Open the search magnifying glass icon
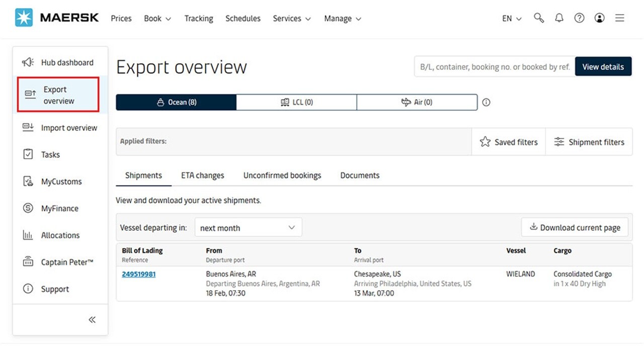Screen dimensions: 644x362 (x=539, y=18)
